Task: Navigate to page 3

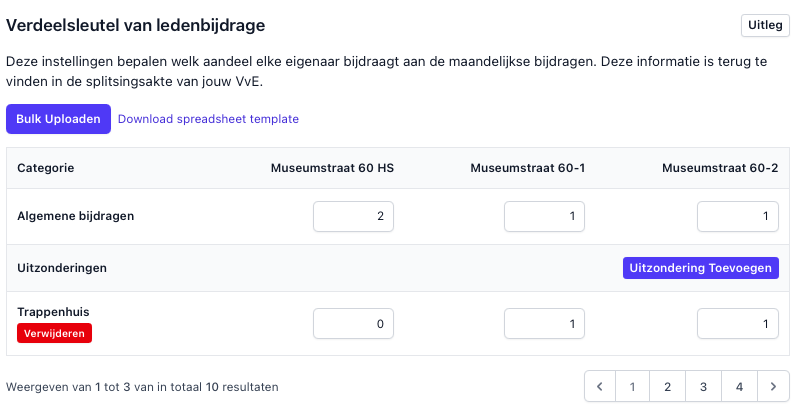Action: click(703, 386)
